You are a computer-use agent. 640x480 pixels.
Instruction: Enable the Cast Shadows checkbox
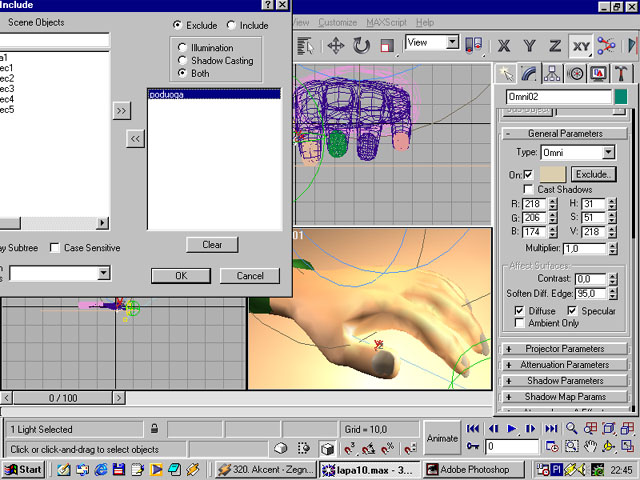529,189
